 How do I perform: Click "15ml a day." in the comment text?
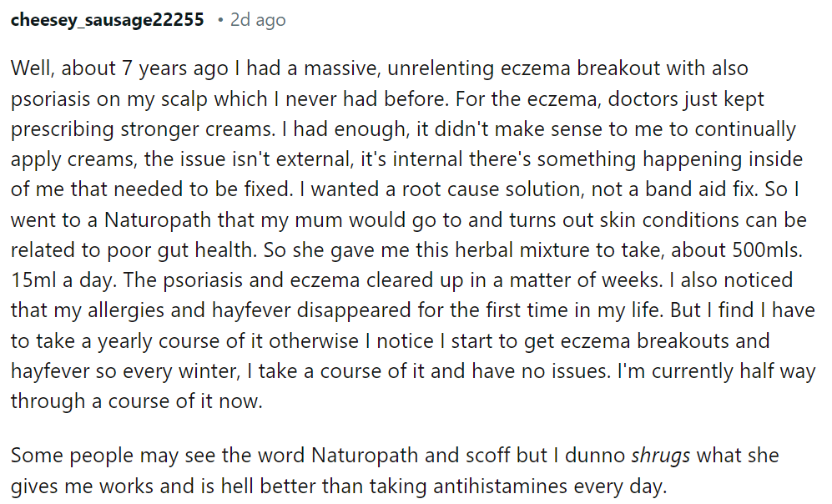(63, 280)
